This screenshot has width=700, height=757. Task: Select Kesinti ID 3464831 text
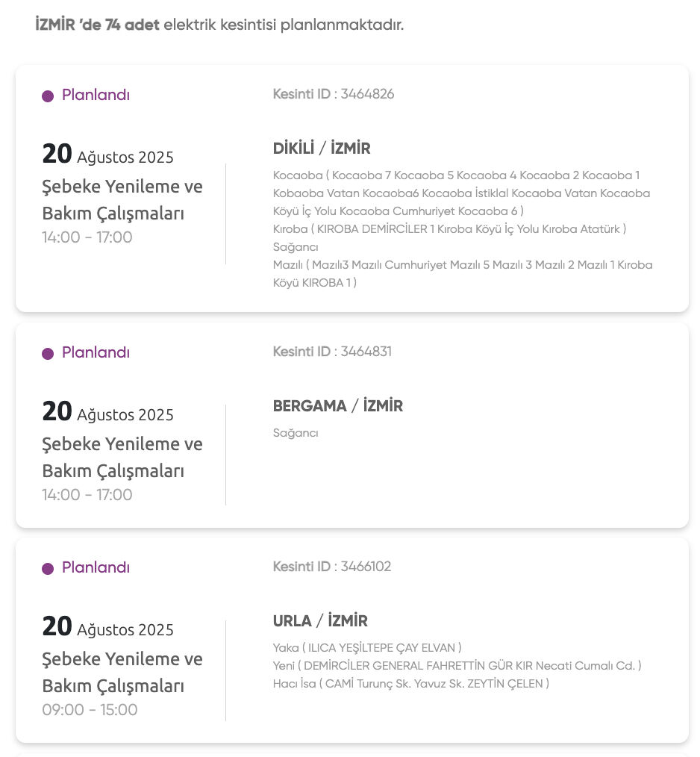[332, 352]
